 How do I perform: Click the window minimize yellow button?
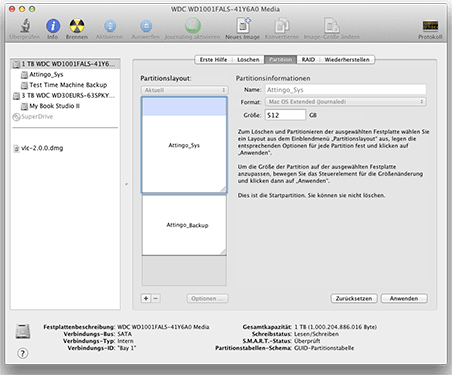[22, 9]
